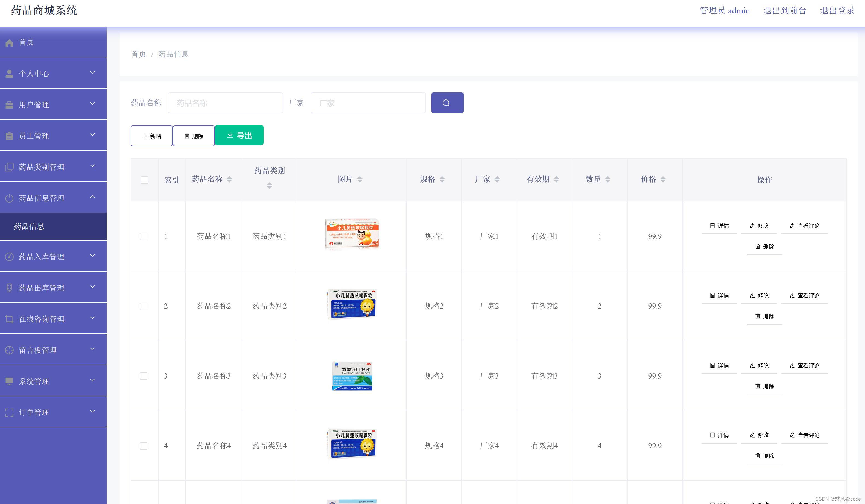Click the sort arrows on 价格 column
Viewport: 865px width, 504px height.
point(662,179)
